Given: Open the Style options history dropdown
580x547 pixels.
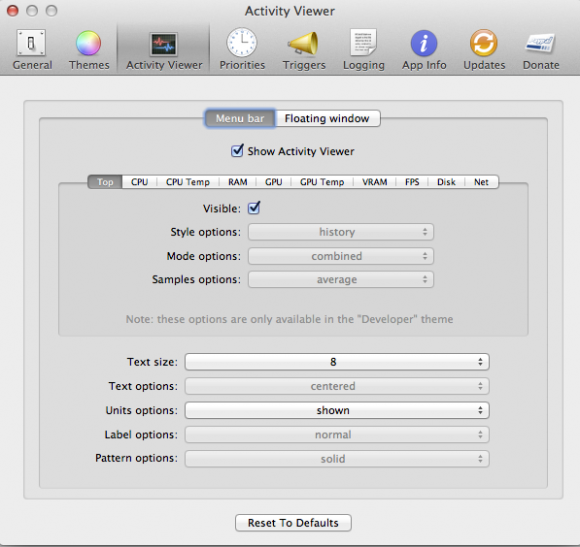Looking at the screenshot, I should [x=341, y=232].
